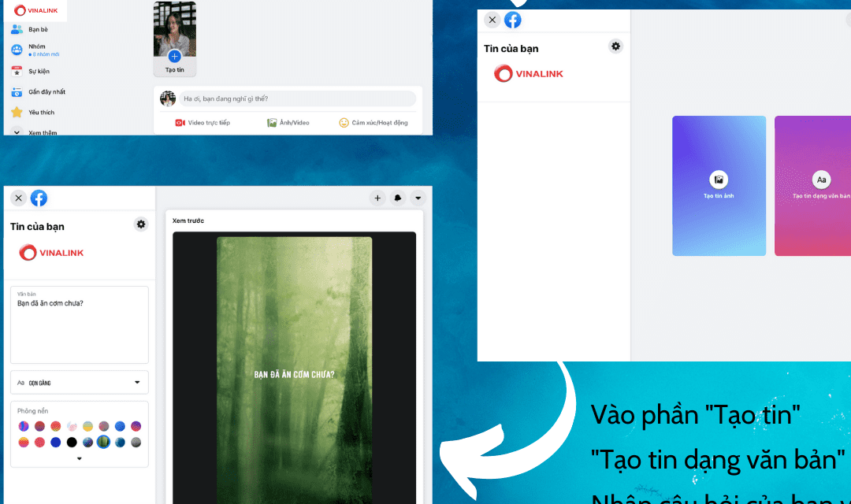Open the Nhóm groups icon

[x=17, y=50]
